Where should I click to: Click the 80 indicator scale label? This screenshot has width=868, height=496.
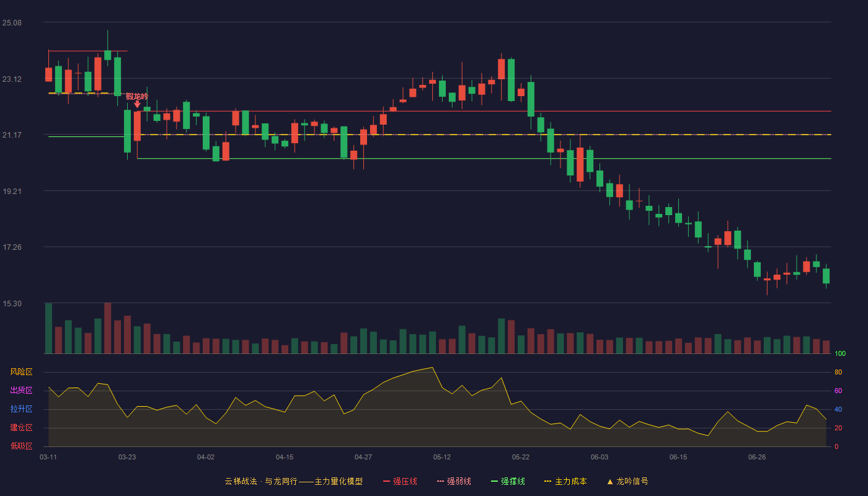[x=838, y=373]
